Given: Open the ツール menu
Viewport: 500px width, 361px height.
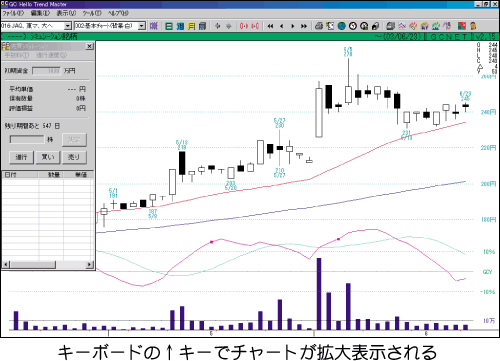Looking at the screenshot, I should click(92, 13).
